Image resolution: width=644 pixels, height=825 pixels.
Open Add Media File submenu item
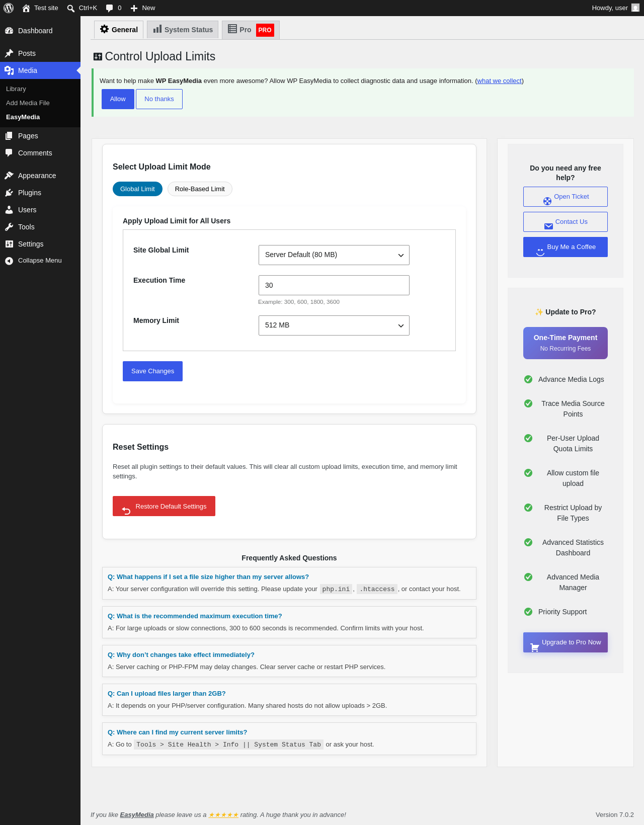(x=28, y=103)
